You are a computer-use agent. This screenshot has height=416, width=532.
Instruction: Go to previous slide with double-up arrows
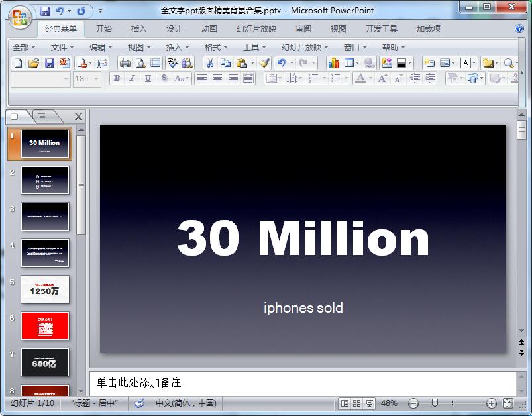(x=521, y=342)
